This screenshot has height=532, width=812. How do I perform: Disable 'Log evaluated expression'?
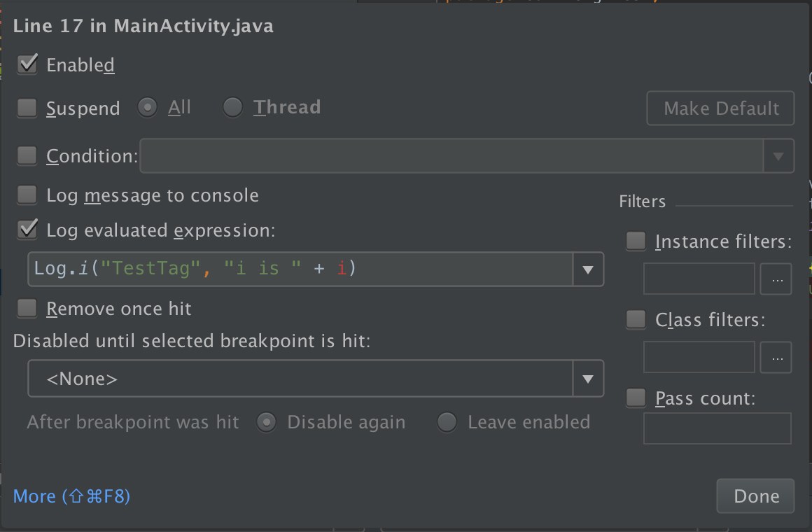(26, 229)
